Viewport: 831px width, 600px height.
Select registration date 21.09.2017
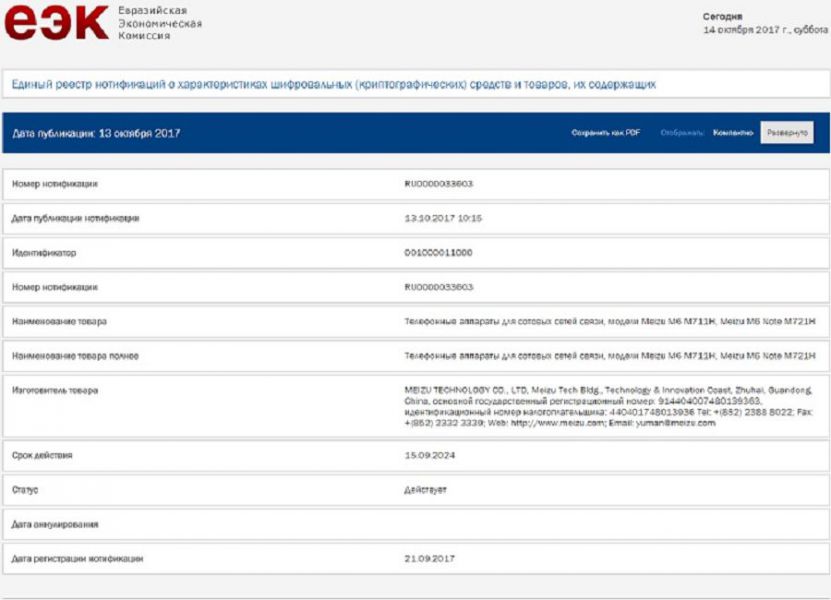point(430,559)
